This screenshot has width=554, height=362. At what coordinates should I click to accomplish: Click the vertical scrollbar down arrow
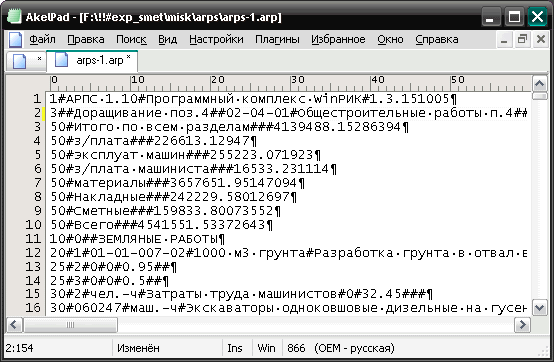540,308
